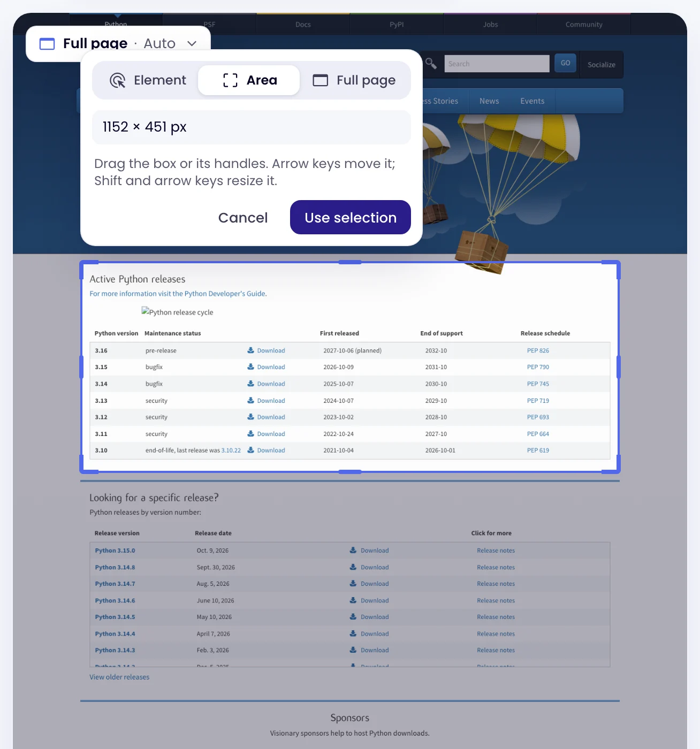Cancel the area selection
The height and width of the screenshot is (749, 700).
[243, 218]
